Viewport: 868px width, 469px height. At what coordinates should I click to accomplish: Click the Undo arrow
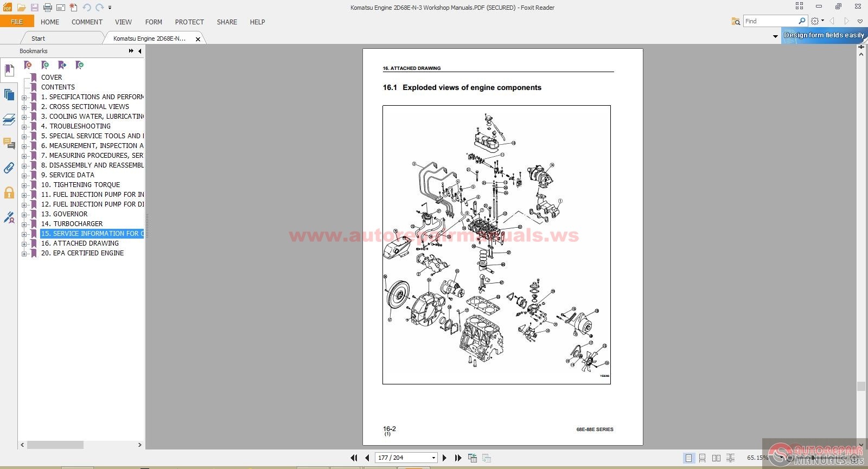[87, 8]
